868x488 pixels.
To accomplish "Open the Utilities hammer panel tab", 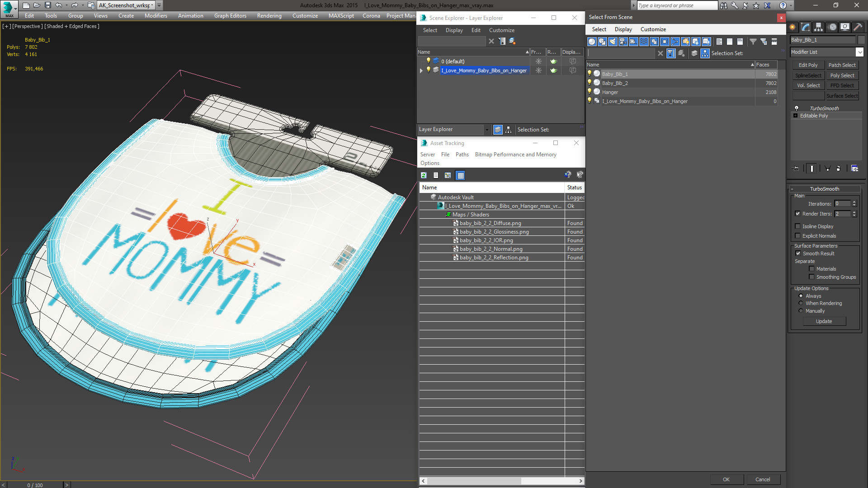I will pos(857,27).
